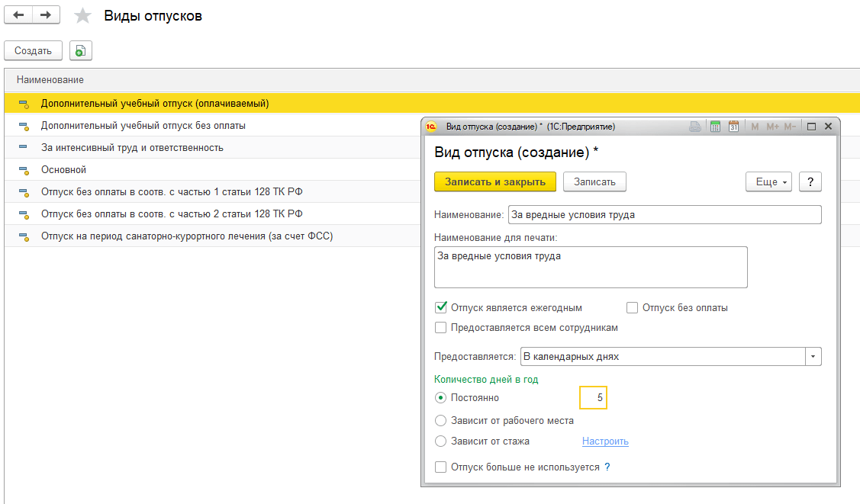Screen dimensions: 860x504
Task: Click the forward navigation arrow
Action: 47,15
